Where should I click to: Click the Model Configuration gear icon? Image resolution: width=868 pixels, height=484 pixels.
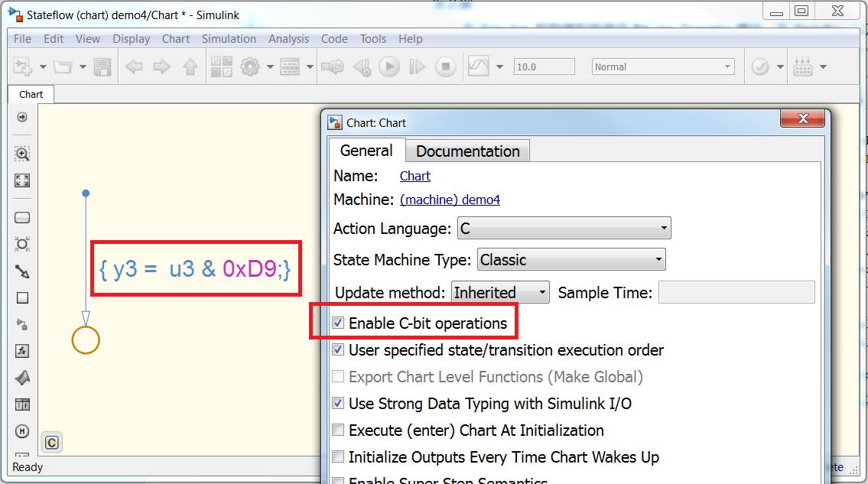point(249,67)
